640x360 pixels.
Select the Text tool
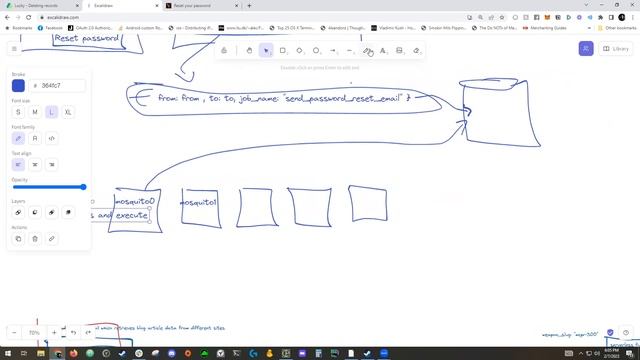tap(383, 51)
